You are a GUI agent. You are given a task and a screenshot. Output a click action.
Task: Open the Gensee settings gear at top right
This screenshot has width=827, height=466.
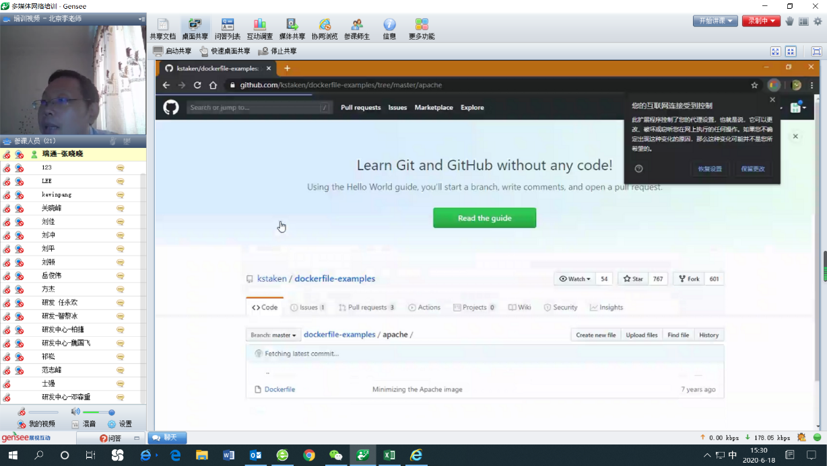click(x=818, y=22)
